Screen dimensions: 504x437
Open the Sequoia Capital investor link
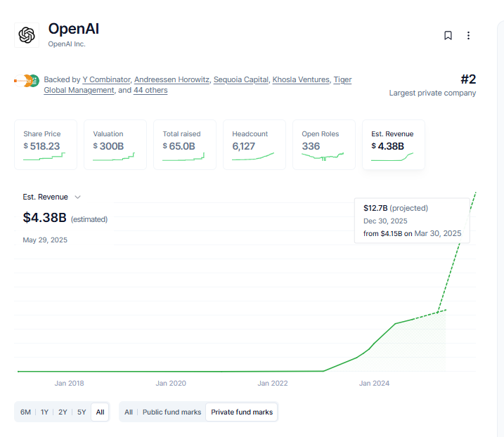[241, 79]
